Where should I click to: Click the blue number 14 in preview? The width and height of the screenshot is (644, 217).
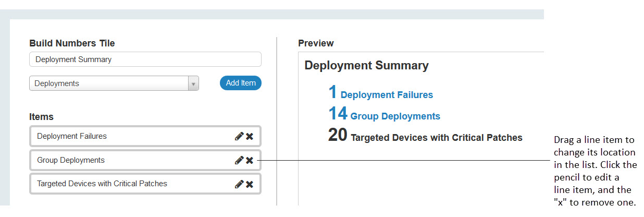338,114
